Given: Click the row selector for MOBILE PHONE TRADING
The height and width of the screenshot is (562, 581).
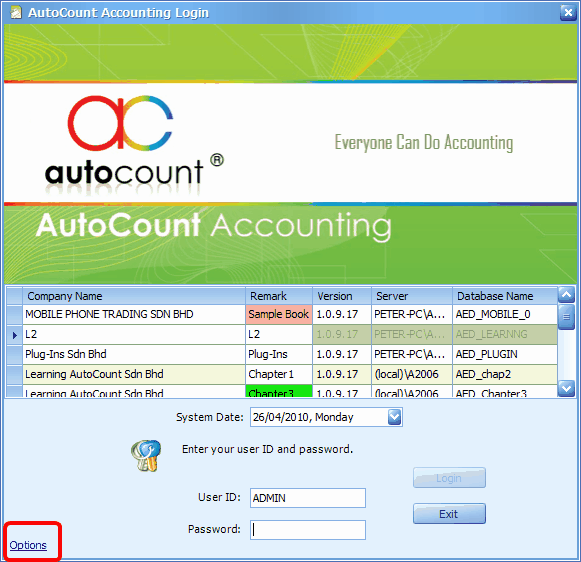Looking at the screenshot, I should tap(14, 314).
